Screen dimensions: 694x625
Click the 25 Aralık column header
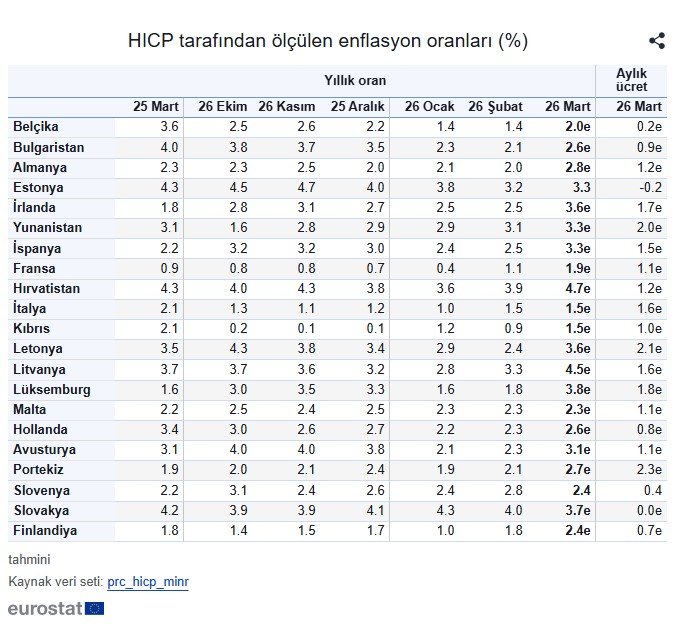pos(357,107)
